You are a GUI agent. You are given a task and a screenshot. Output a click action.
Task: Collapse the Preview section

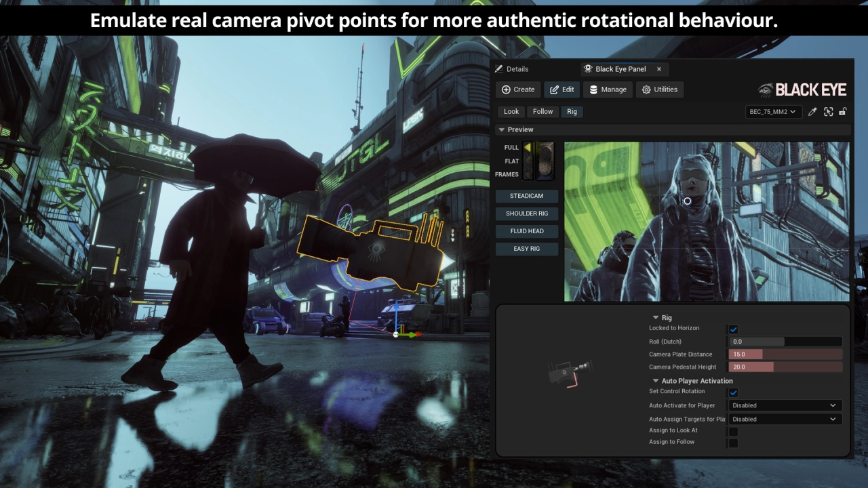(x=502, y=129)
